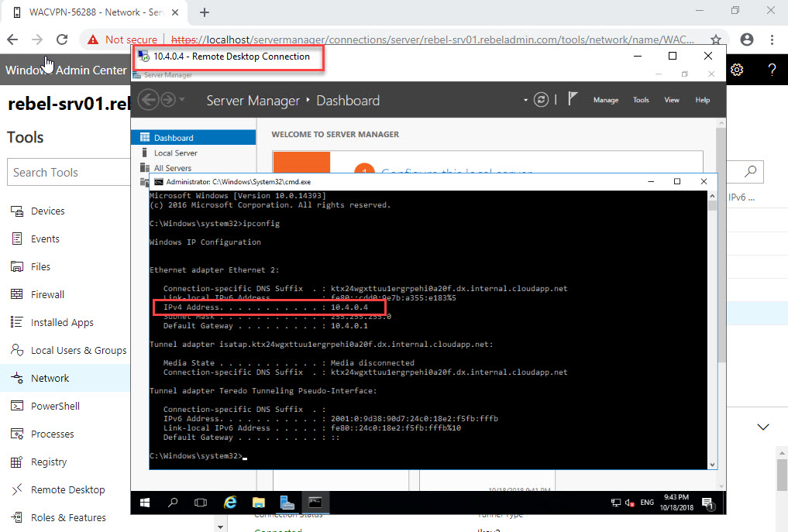Click the ipconfig command line text
The width and height of the screenshot is (788, 532).
[x=215, y=224]
